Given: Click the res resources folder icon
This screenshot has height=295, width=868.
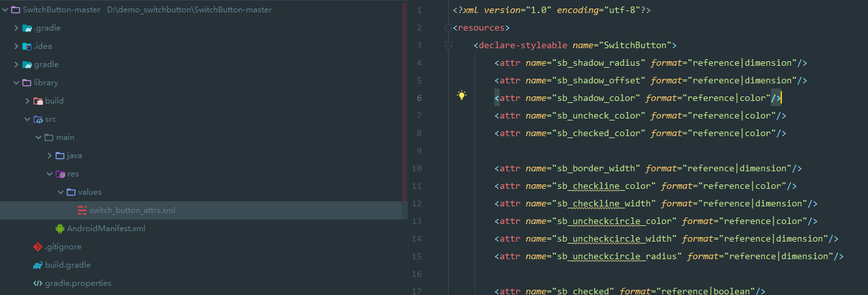Looking at the screenshot, I should point(60,174).
